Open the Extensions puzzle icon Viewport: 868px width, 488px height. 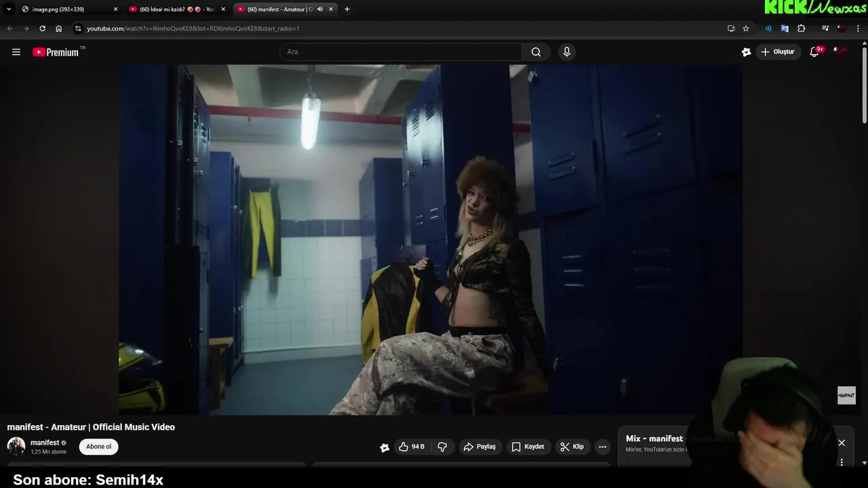[802, 28]
